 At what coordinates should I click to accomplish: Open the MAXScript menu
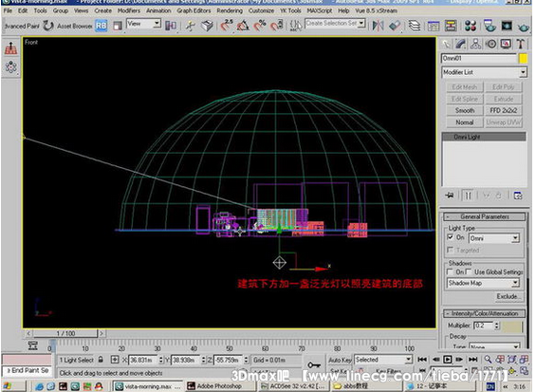click(x=320, y=10)
